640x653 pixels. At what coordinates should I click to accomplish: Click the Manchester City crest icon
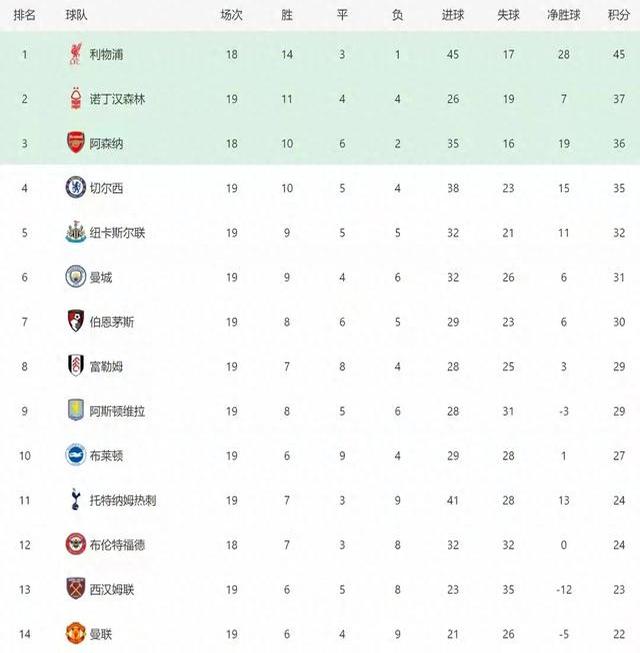point(75,277)
